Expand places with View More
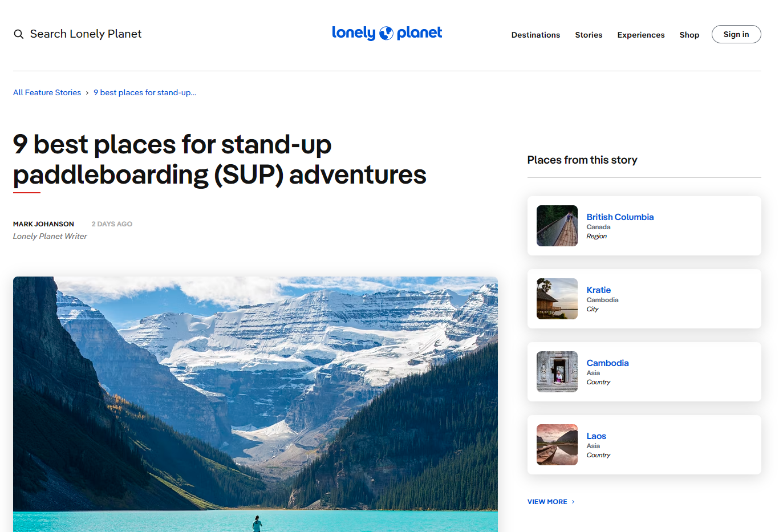This screenshot has height=532, width=783. pyautogui.click(x=547, y=502)
